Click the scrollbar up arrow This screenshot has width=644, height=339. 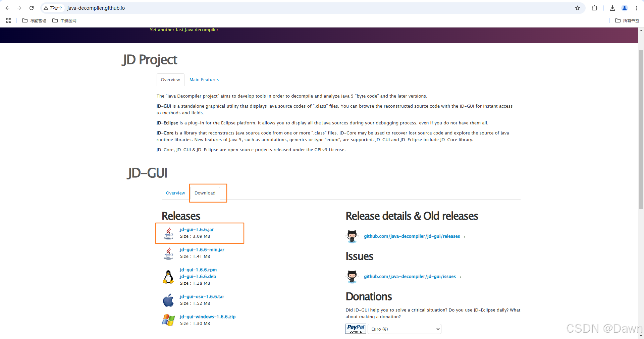pyautogui.click(x=641, y=31)
